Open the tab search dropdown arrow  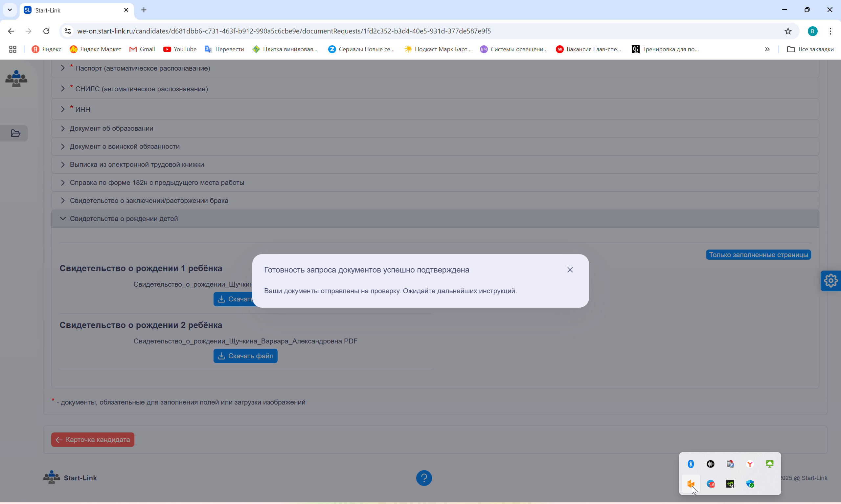(x=10, y=10)
